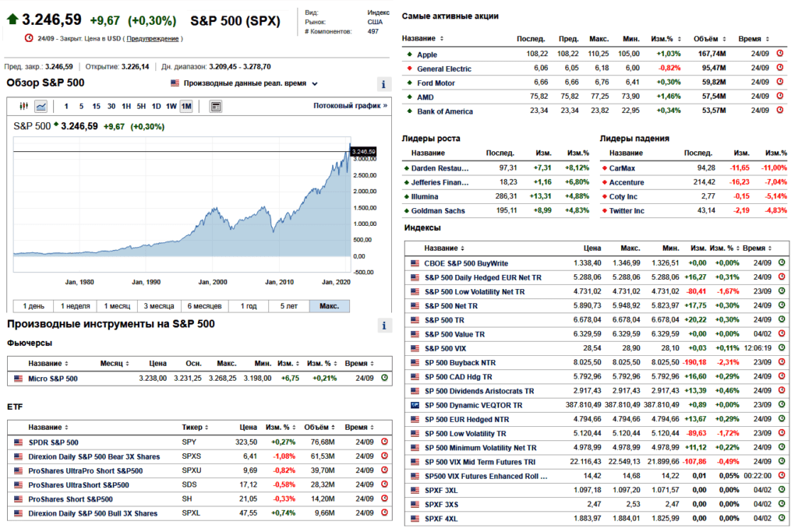798x532 pixels.
Task: Toggle the 1W chart interval
Action: click(x=171, y=106)
